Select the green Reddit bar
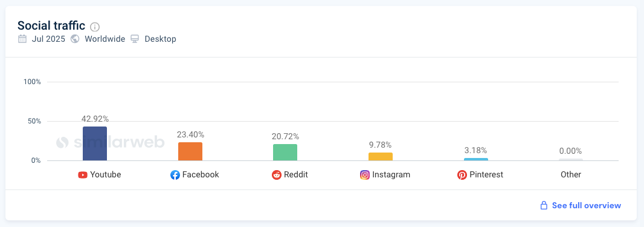Image resolution: width=644 pixels, height=227 pixels. click(285, 152)
